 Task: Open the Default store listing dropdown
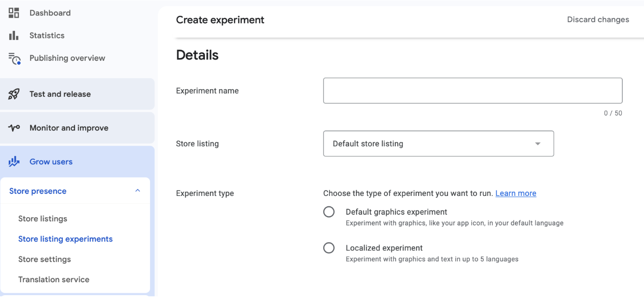pos(438,144)
